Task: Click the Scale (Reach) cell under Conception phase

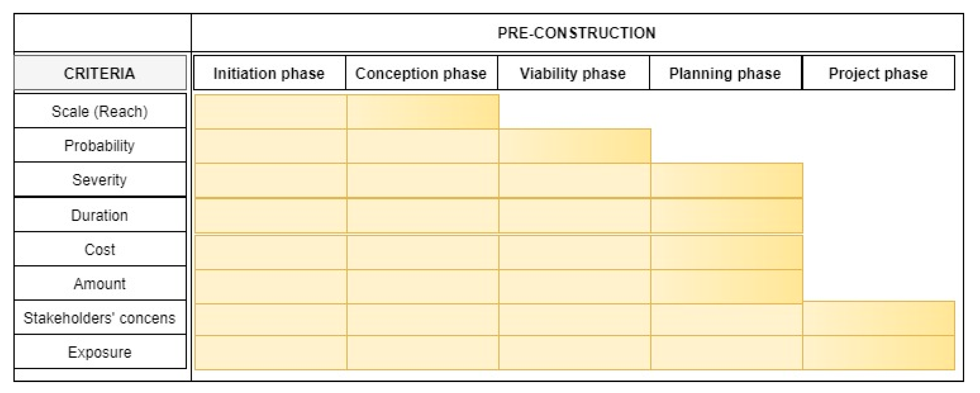Action: pos(423,112)
